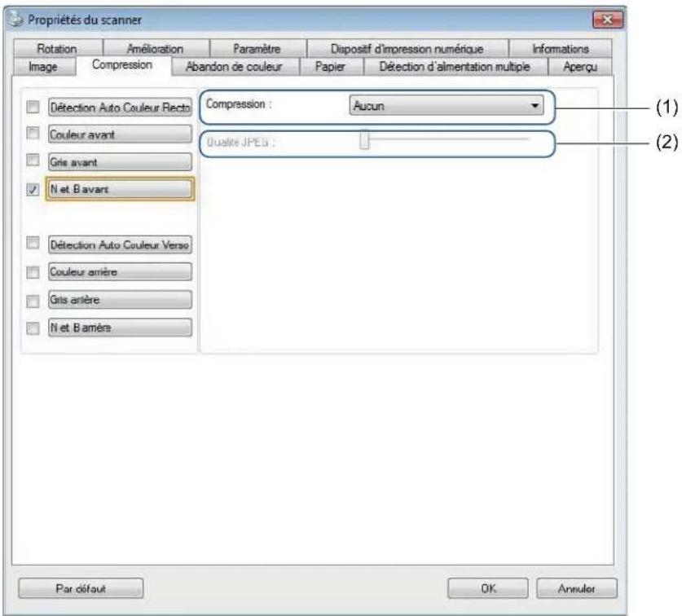Open the Abandon de couleur tab

235,67
